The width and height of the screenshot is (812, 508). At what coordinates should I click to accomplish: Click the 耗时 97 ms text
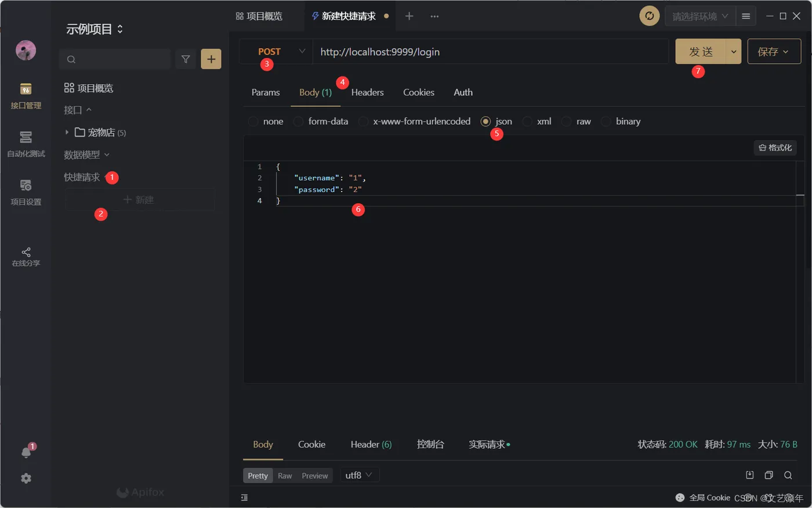pos(727,444)
